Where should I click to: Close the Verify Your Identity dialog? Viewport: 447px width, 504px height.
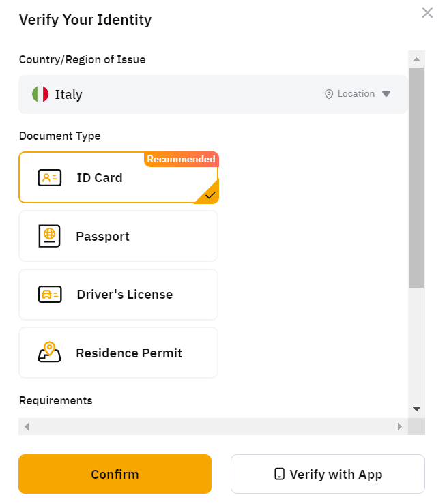pyautogui.click(x=427, y=13)
